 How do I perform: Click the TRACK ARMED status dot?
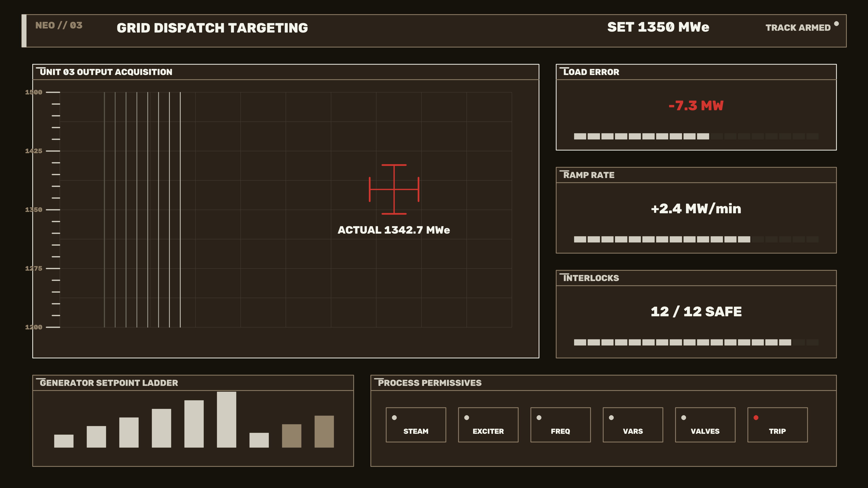(x=836, y=23)
